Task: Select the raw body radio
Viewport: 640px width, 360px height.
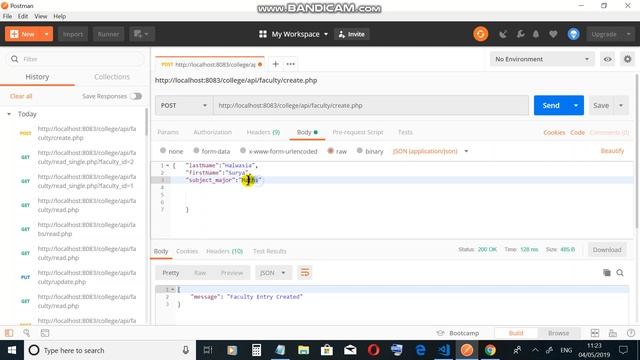Action: 331,151
